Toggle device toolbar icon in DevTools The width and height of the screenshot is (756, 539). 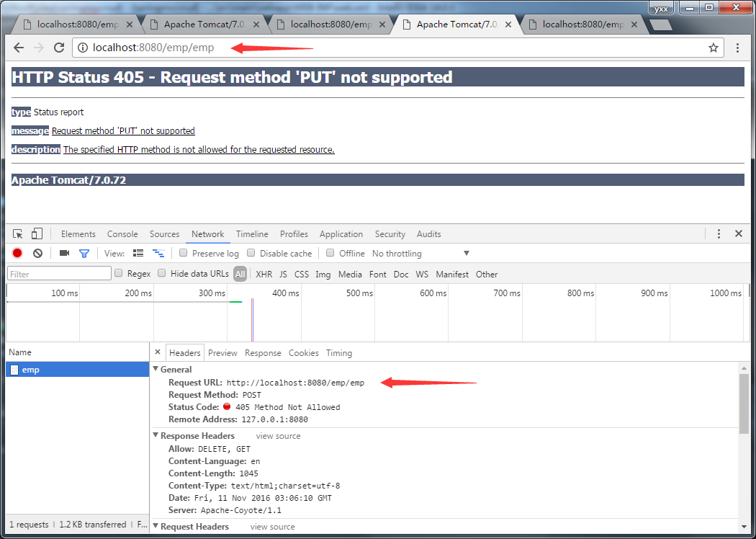[37, 234]
